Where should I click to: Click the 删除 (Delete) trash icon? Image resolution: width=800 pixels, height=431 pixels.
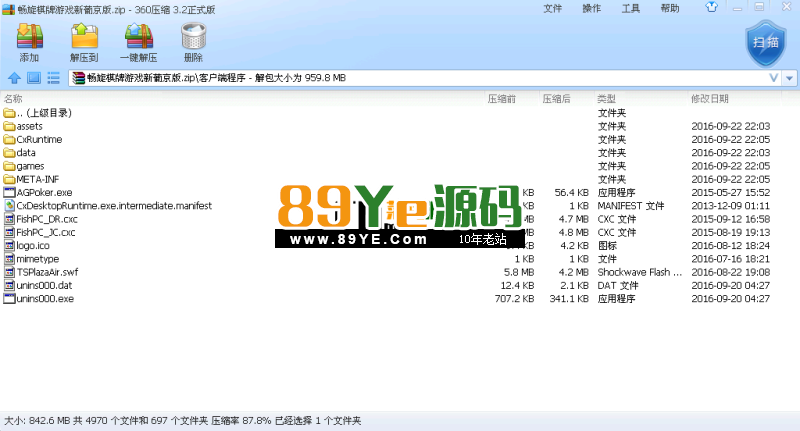point(193,37)
